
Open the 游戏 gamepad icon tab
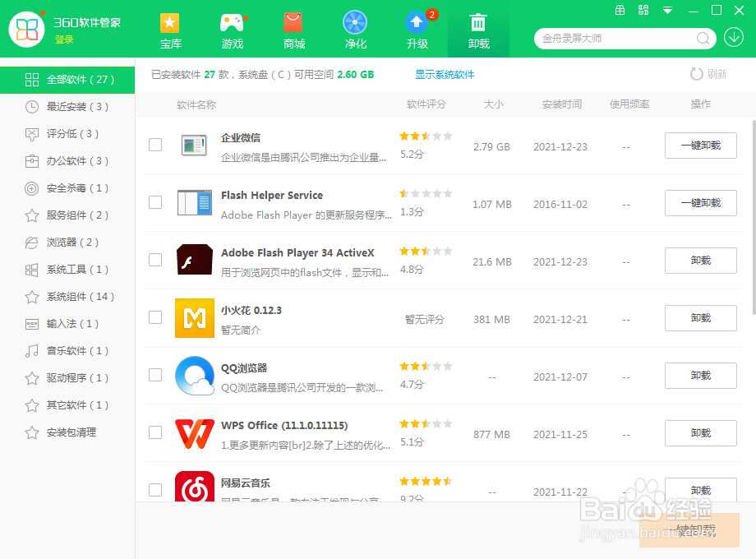click(x=232, y=30)
